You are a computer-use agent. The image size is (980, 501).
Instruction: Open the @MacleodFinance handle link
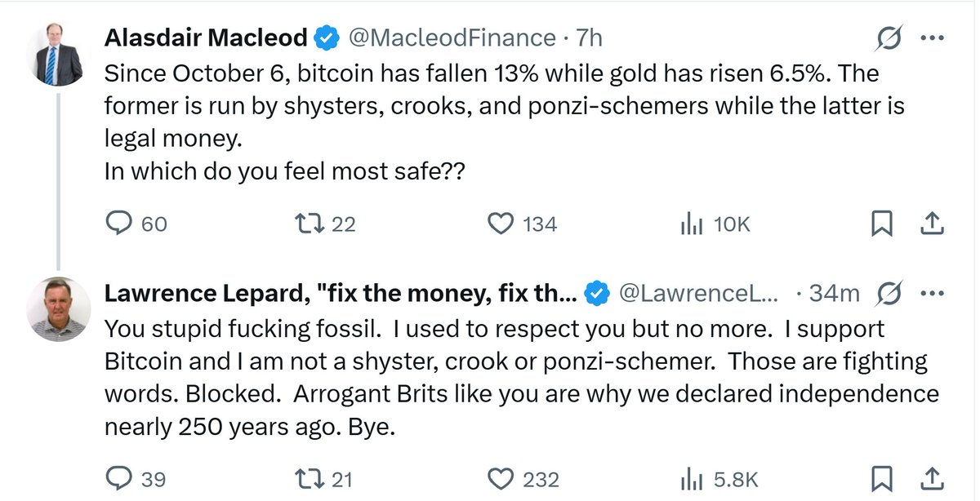[452, 38]
